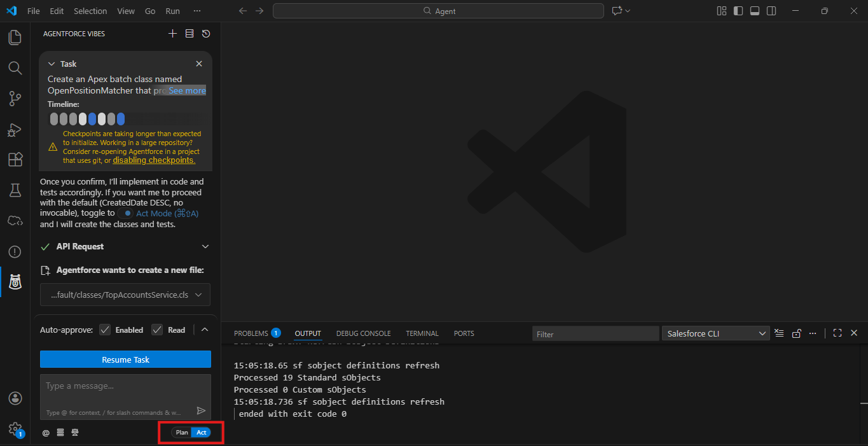Open the Extensions view
The width and height of the screenshot is (868, 446).
click(x=15, y=160)
